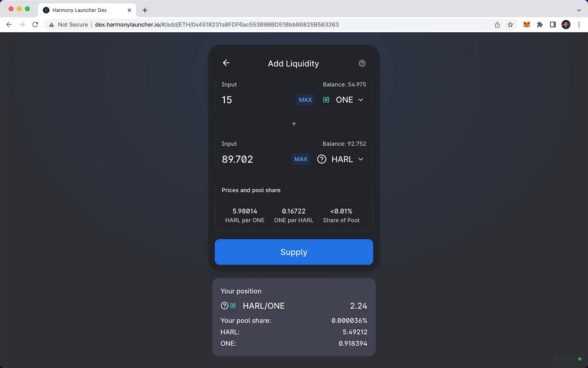Click the Balance: 54.975 text
The width and height of the screenshot is (588, 368).
(344, 85)
